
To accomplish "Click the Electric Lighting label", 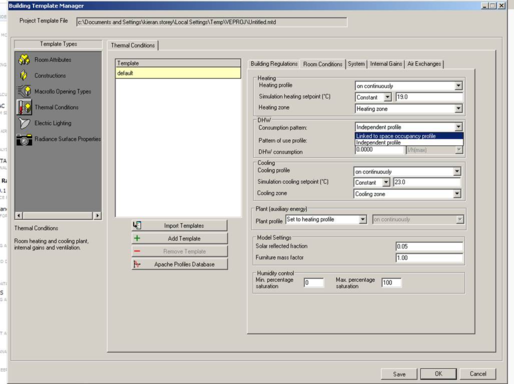I will (53, 123).
